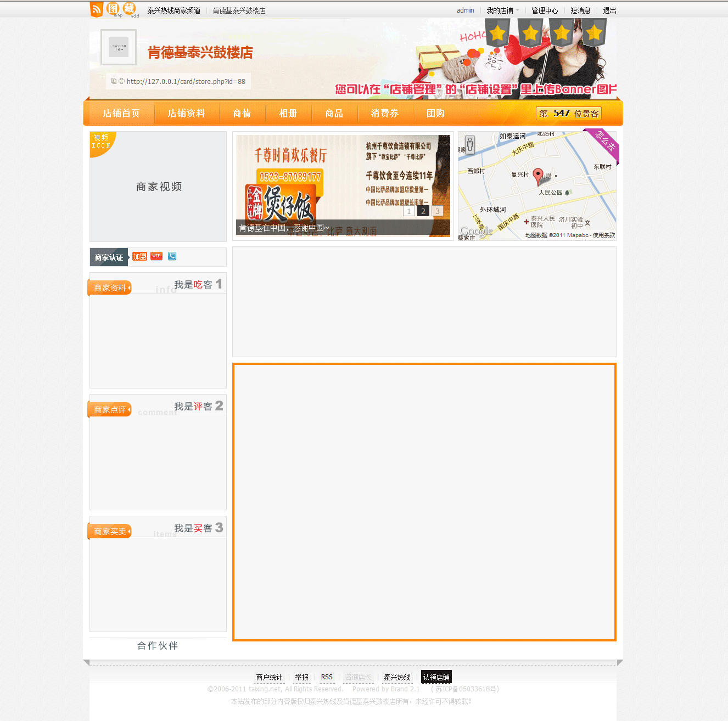728x721 pixels.
Task: Select slide 1 in banner slideshow
Action: click(x=409, y=211)
